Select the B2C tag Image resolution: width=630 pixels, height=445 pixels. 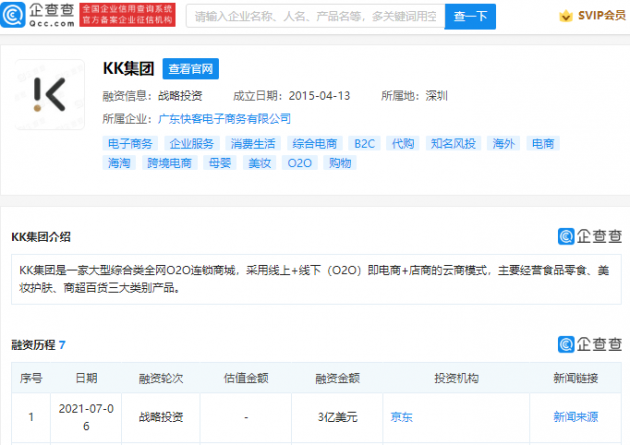point(364,144)
